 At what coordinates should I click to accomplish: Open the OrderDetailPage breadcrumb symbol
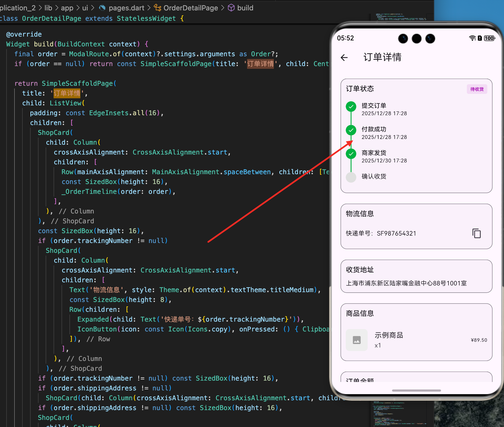pyautogui.click(x=191, y=8)
